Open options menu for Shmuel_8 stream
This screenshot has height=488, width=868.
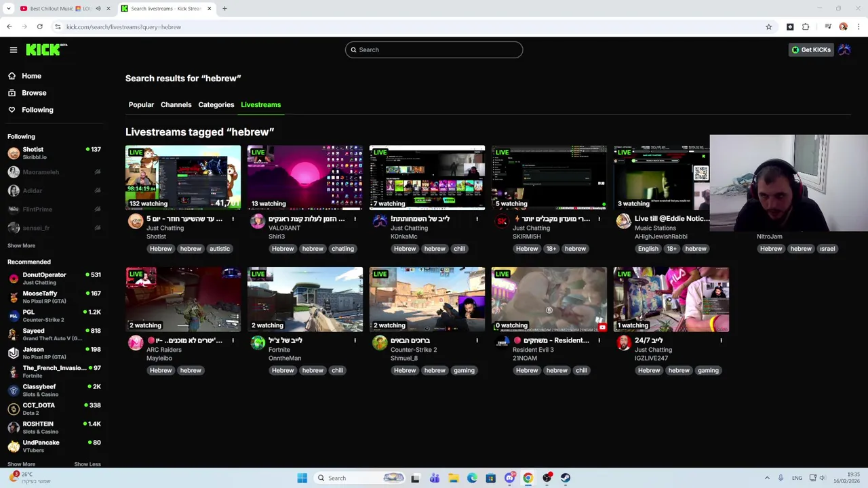pyautogui.click(x=477, y=340)
